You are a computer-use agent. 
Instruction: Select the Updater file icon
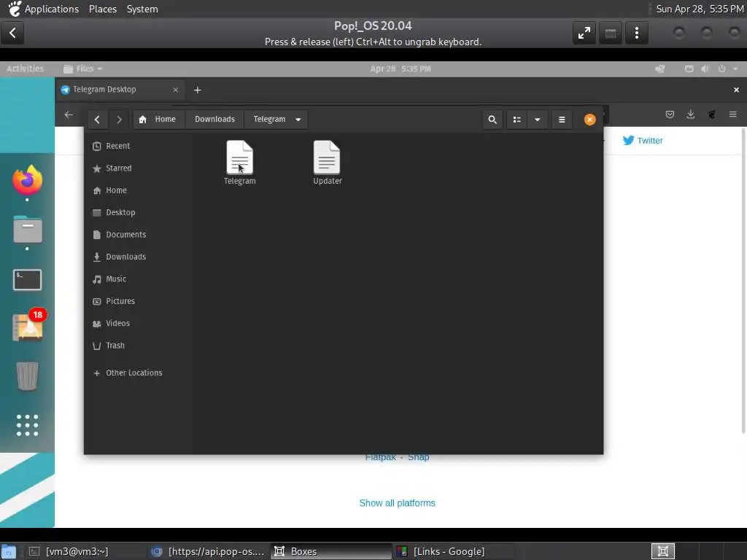pos(327,157)
